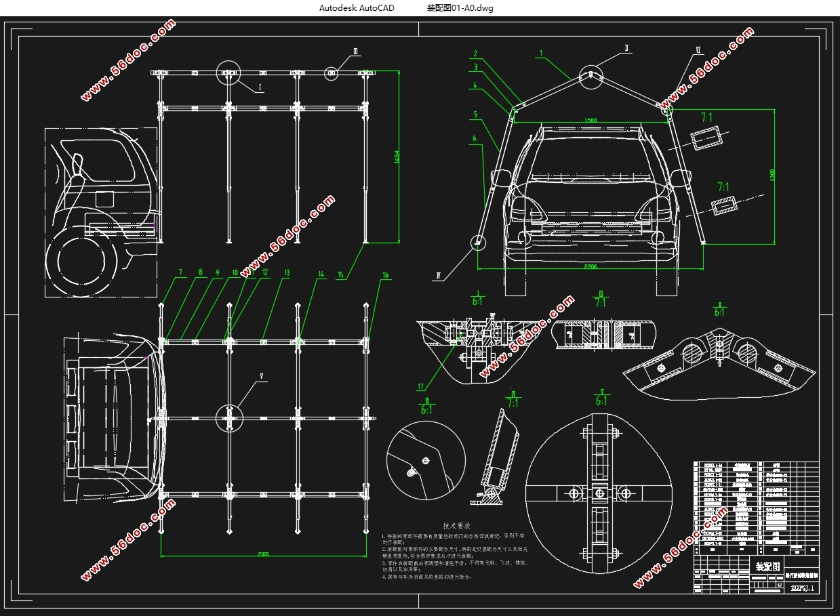This screenshot has height=616, width=840.
Task: Select part balloon number 6
Action: 475,138
